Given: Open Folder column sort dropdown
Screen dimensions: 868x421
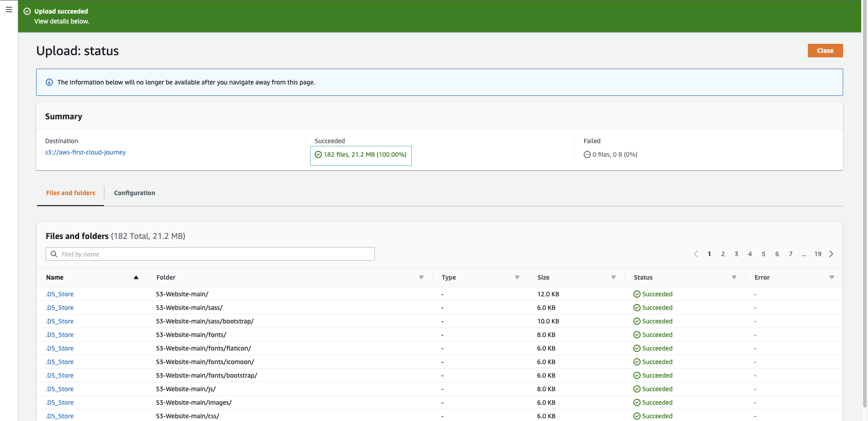Looking at the screenshot, I should point(421,277).
